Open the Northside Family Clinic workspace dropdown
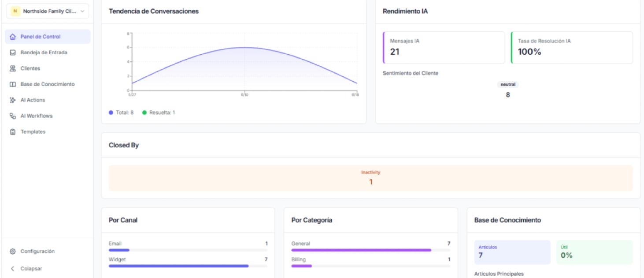Viewport: 644px width, 278px height. tap(47, 11)
